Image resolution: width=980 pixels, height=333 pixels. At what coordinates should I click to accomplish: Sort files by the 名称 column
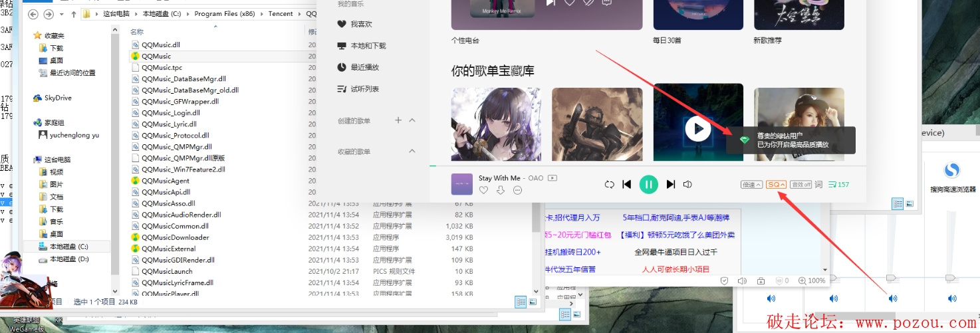tap(137, 31)
